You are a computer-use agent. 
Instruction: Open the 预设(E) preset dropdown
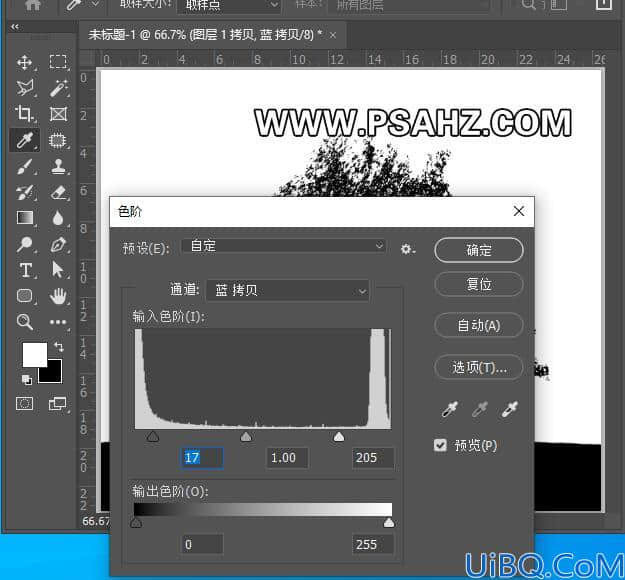283,246
